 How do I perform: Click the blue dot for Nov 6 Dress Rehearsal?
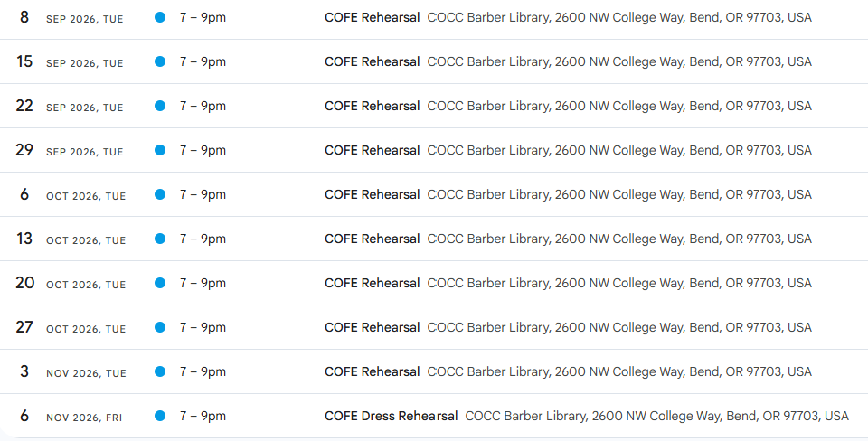point(160,416)
